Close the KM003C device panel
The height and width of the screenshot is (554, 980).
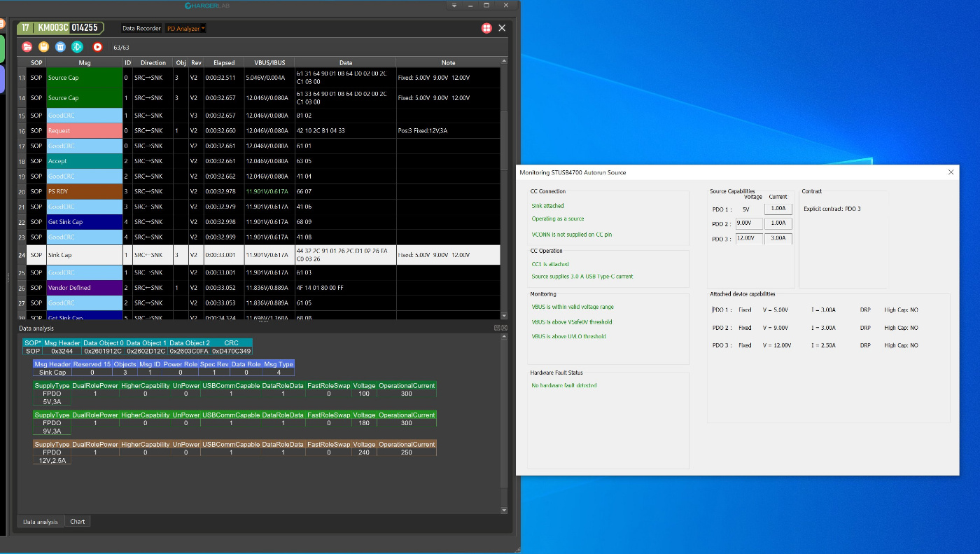(502, 28)
